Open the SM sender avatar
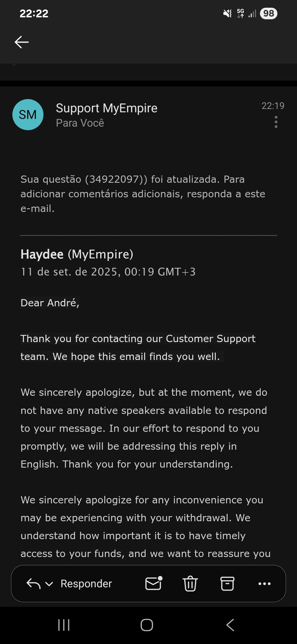The width and height of the screenshot is (297, 644). [x=28, y=114]
